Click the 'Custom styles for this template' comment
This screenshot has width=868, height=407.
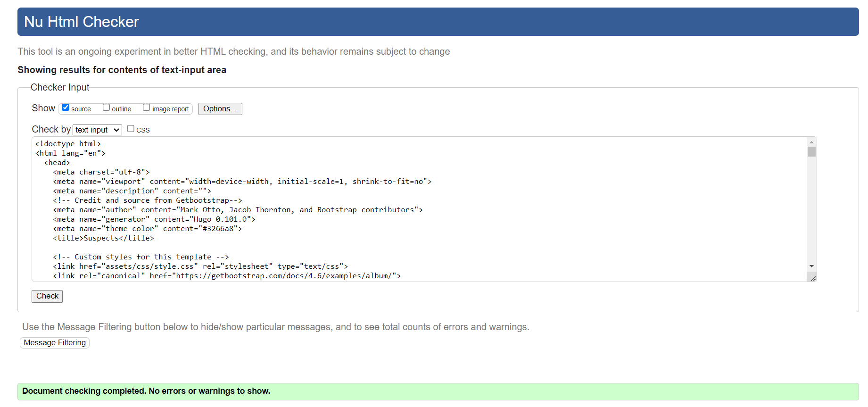click(x=141, y=257)
